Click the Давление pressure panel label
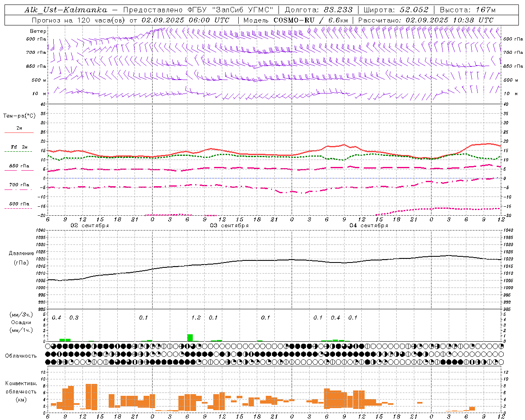Image resolution: width=525 pixels, height=420 pixels. [21, 253]
